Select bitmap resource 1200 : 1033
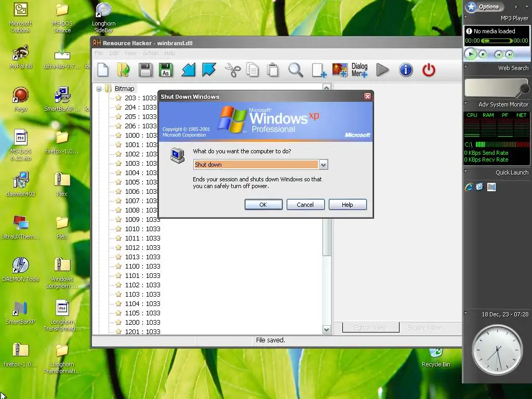The image size is (532, 399). coord(138,322)
